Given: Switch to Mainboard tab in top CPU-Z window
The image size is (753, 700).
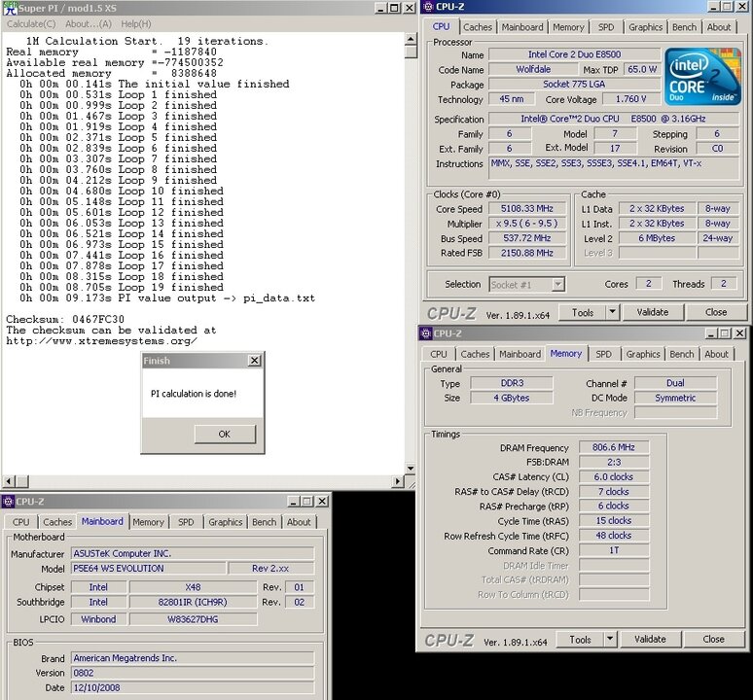Looking at the screenshot, I should coord(522,27).
